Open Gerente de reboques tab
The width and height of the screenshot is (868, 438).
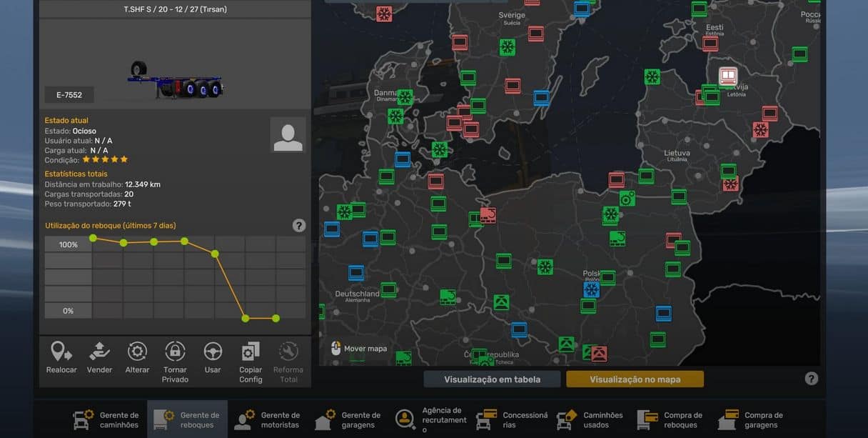(x=187, y=419)
